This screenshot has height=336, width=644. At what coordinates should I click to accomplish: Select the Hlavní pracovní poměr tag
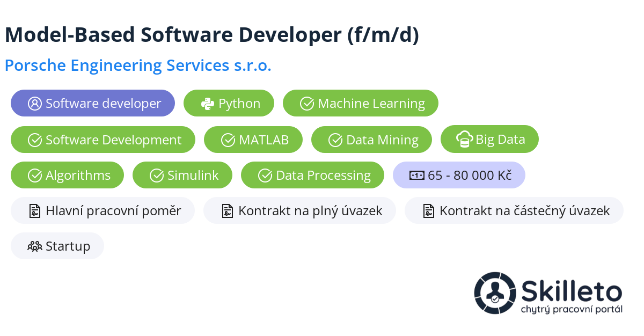(103, 210)
